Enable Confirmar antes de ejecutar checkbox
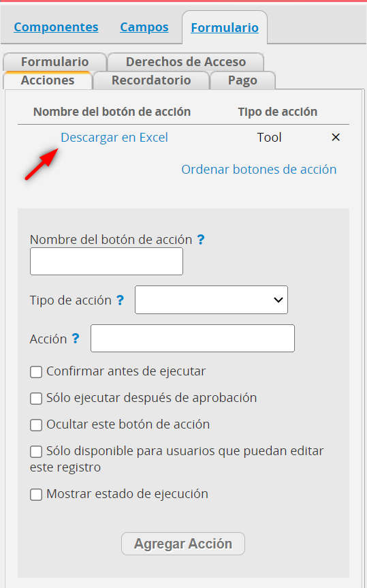 point(36,373)
